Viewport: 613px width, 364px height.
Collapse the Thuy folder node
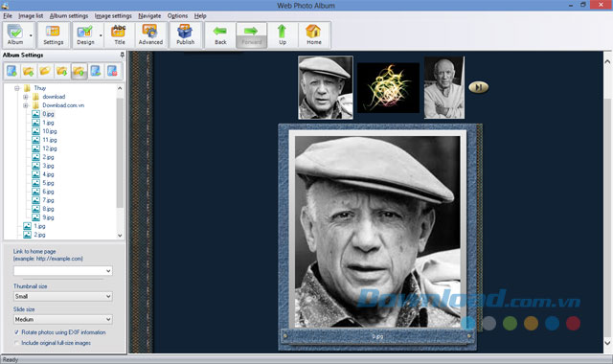(x=17, y=88)
